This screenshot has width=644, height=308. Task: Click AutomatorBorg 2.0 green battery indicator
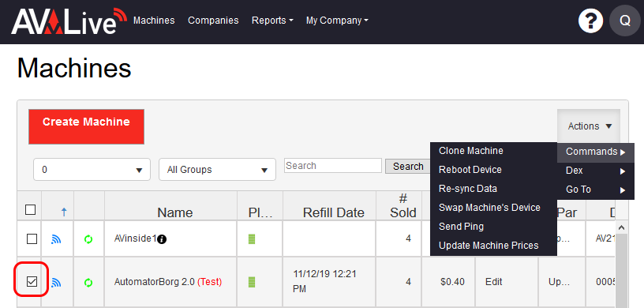click(252, 282)
